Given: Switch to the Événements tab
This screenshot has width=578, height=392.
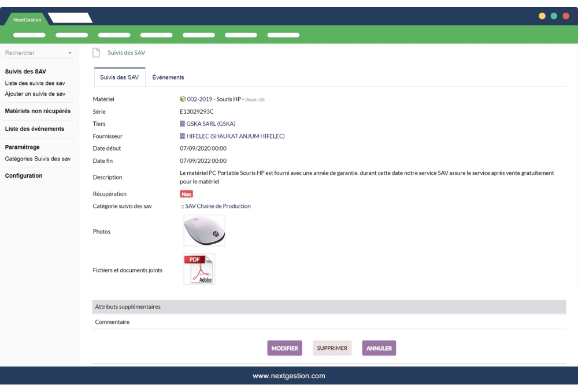Looking at the screenshot, I should point(168,77).
